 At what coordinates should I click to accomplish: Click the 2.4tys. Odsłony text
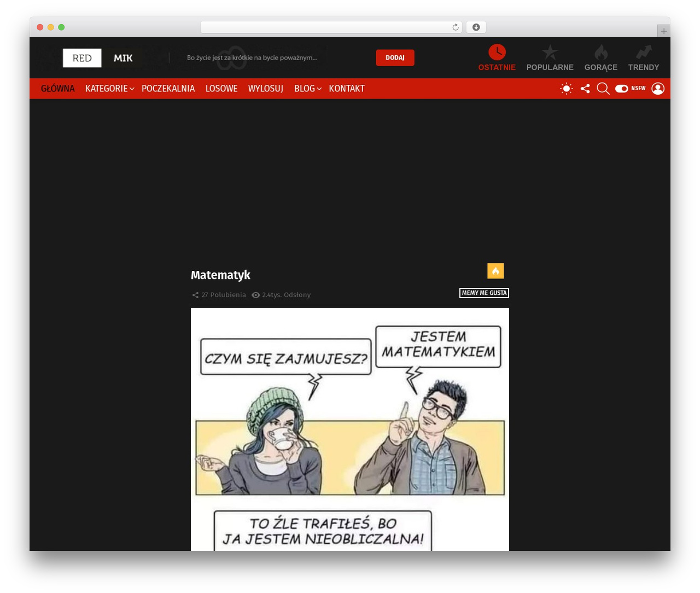click(x=286, y=295)
